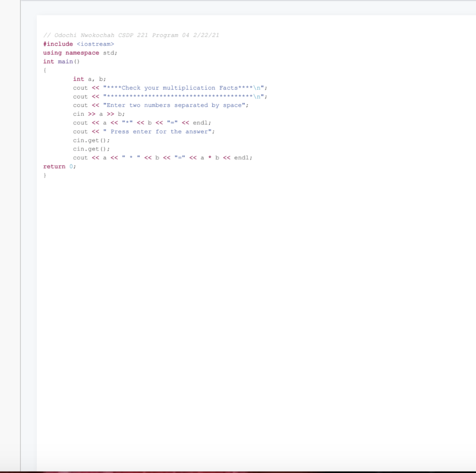
Task: Click the Check your multiplication Facts line
Action: 170,88
